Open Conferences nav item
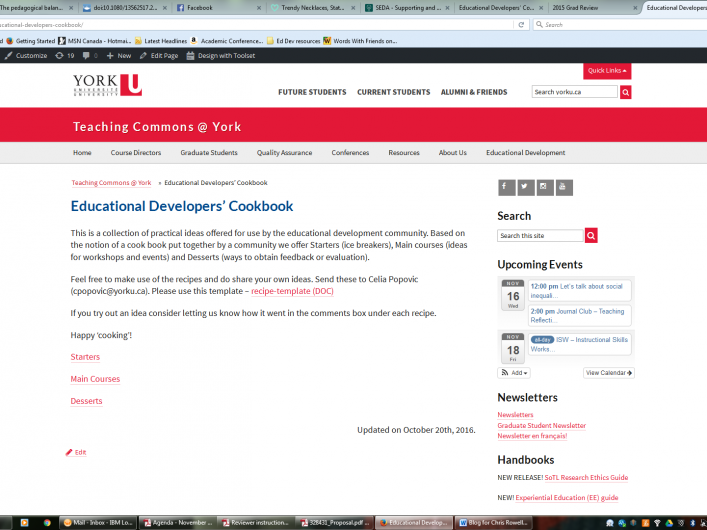707x530 pixels. pos(350,153)
